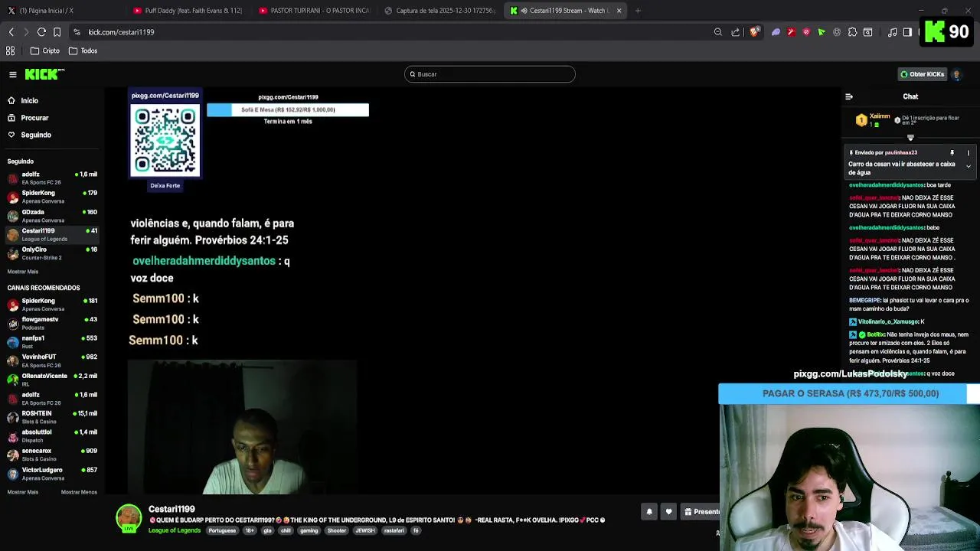
Task: Open the OnlyCiro followed channel
Action: (x=52, y=253)
